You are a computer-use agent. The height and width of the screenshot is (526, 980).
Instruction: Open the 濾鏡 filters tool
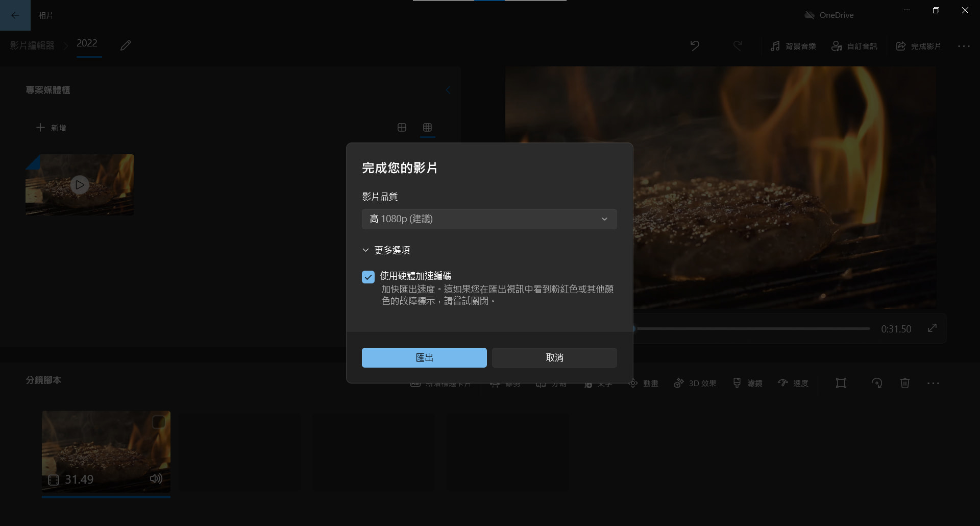pyautogui.click(x=747, y=383)
